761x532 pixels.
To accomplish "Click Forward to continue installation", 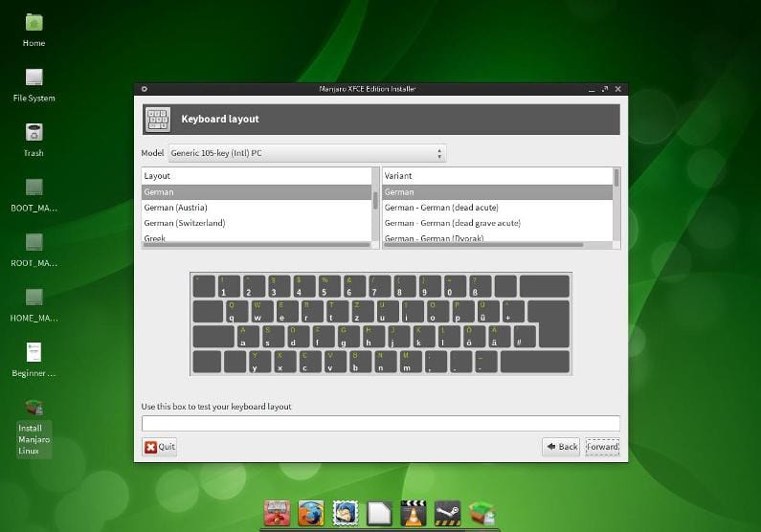I will coord(602,447).
